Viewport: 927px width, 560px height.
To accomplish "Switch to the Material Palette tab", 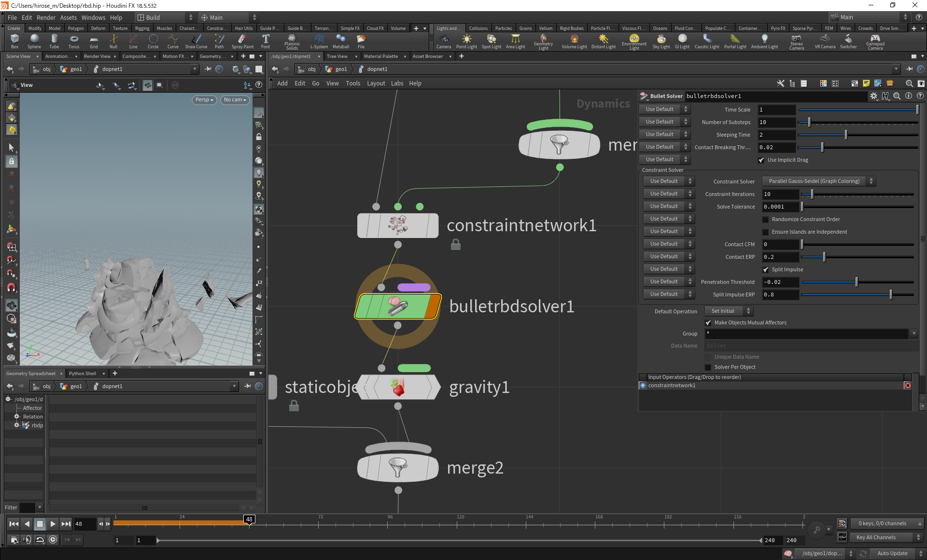I will pyautogui.click(x=380, y=56).
